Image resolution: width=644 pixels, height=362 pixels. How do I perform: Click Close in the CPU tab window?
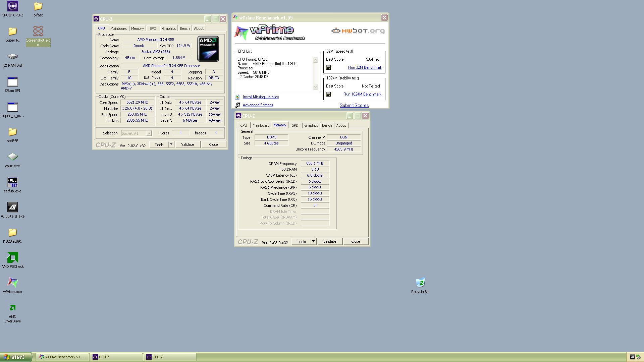[x=213, y=144]
